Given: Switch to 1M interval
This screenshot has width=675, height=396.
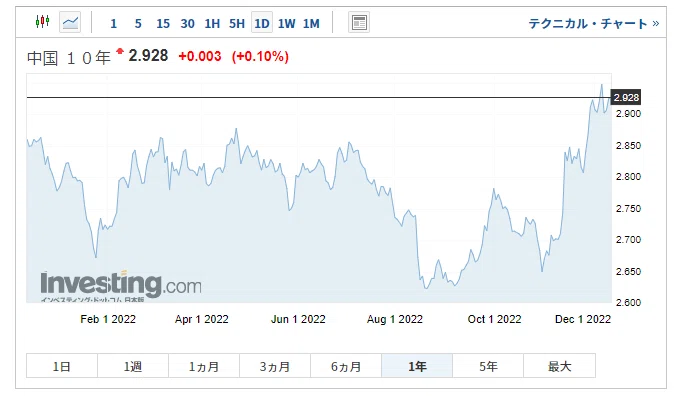Looking at the screenshot, I should coord(311,23).
